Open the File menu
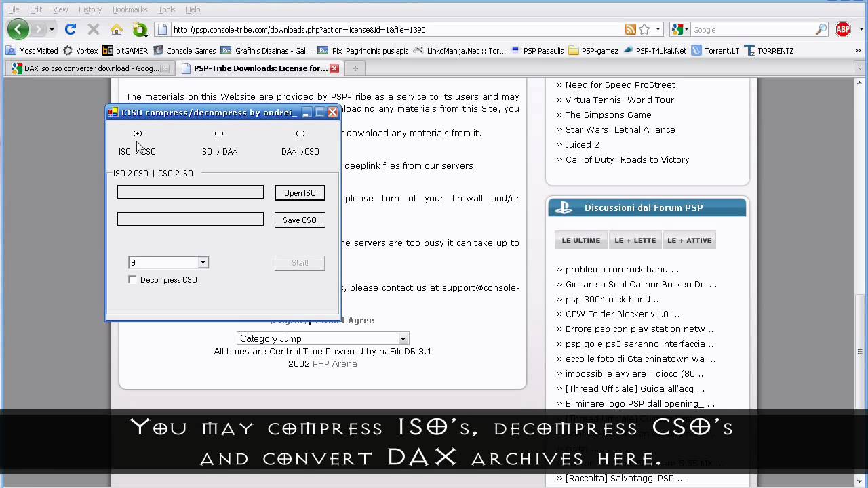This screenshot has height=488, width=868. (14, 9)
